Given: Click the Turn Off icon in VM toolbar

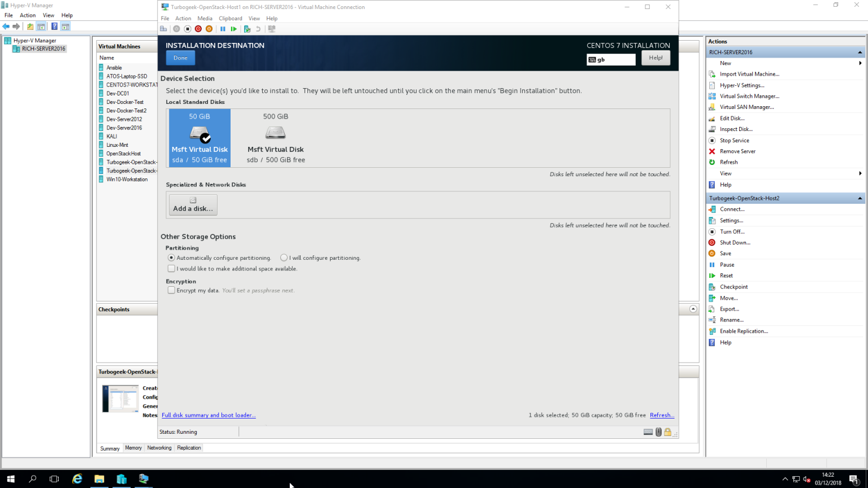Looking at the screenshot, I should pos(188,29).
